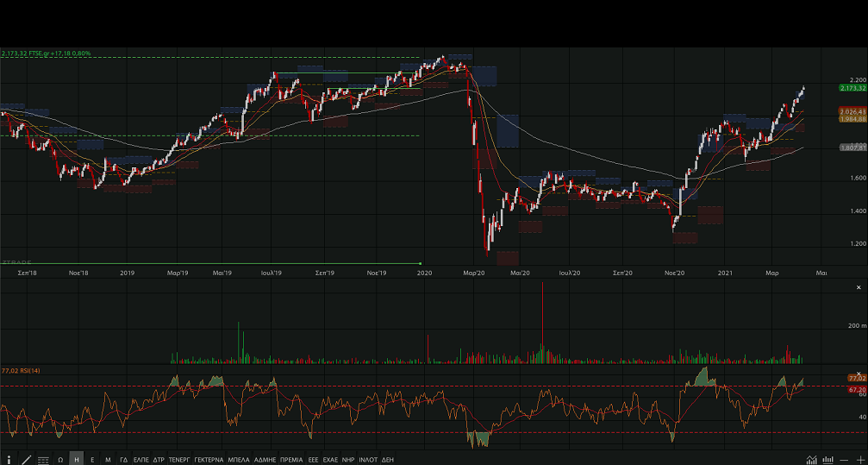Click the bar chart type icon
868x465 pixels.
tap(828, 460)
